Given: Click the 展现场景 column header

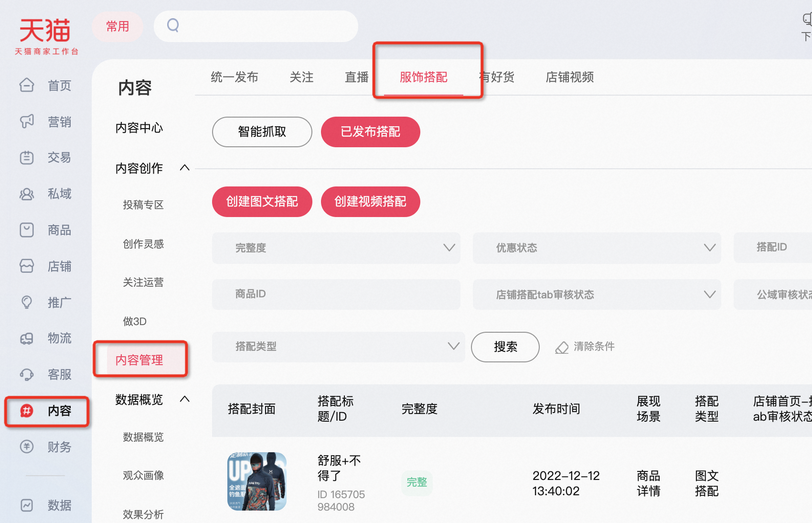Looking at the screenshot, I should pyautogui.click(x=649, y=409).
